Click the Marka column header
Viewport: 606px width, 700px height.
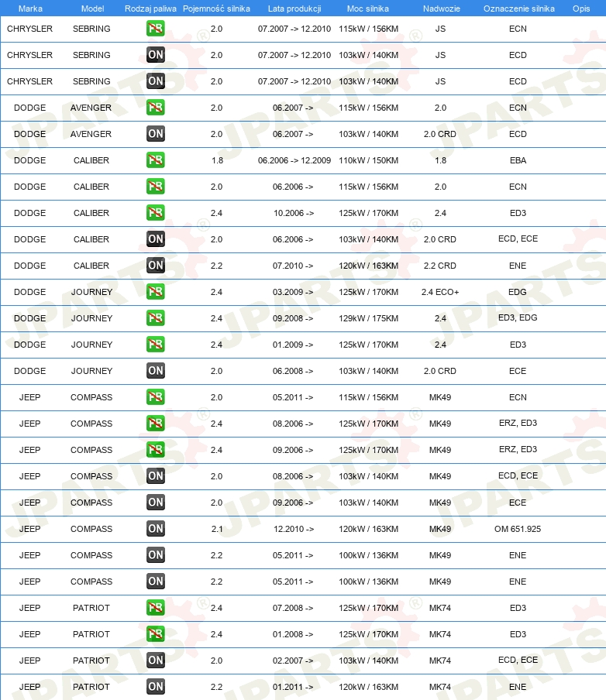click(x=30, y=9)
